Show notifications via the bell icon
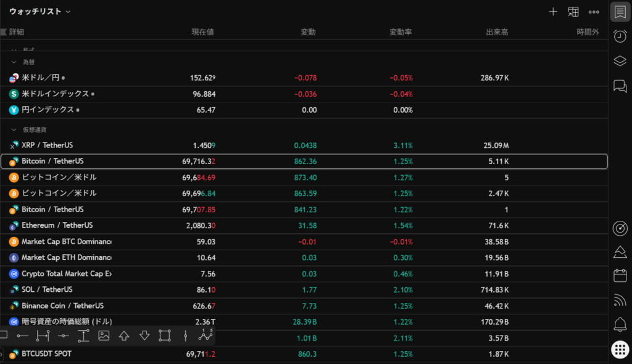Viewport: 632px width, 364px height. (x=620, y=325)
